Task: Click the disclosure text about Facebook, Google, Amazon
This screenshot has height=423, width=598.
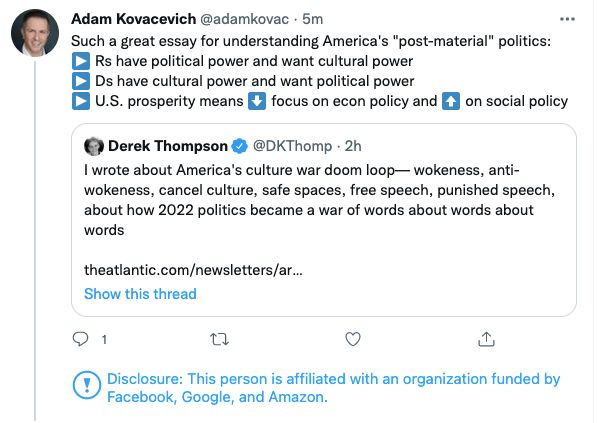Action: tap(333, 388)
